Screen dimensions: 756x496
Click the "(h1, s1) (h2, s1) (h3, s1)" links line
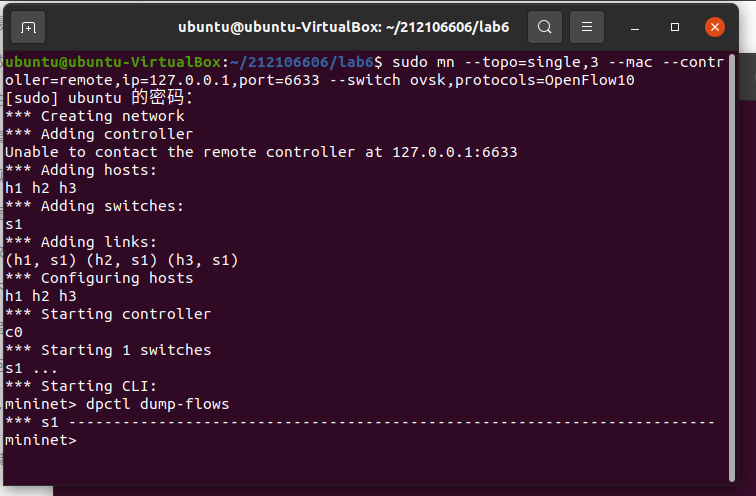tap(121, 260)
